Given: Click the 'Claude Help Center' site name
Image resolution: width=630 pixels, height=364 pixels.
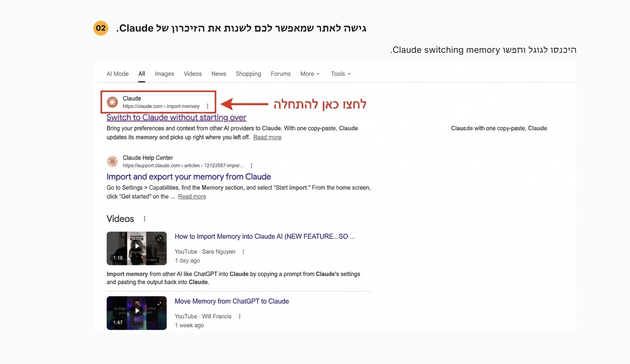Looking at the screenshot, I should 147,158.
